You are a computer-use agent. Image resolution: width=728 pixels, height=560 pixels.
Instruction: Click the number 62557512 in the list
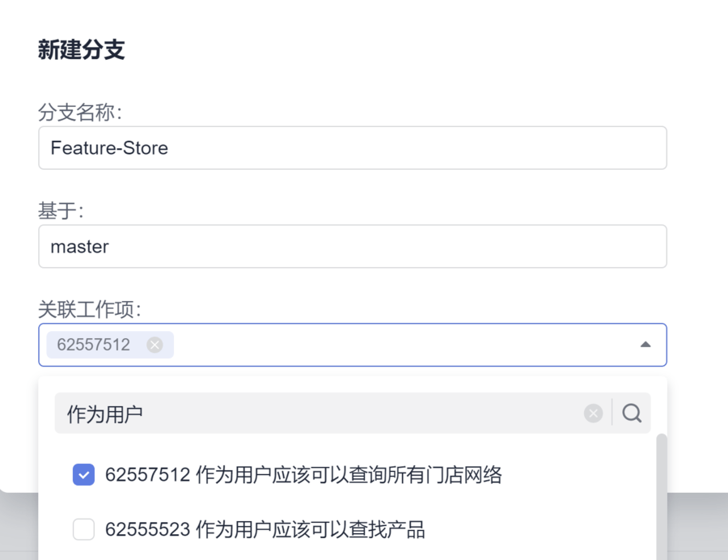click(148, 475)
